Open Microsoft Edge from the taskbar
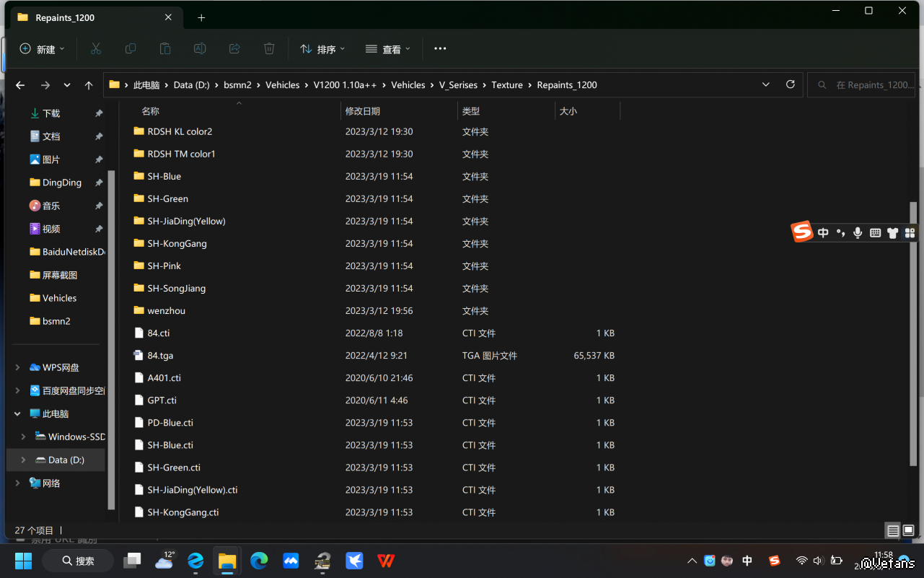The height and width of the screenshot is (578, 924). pyautogui.click(x=259, y=561)
